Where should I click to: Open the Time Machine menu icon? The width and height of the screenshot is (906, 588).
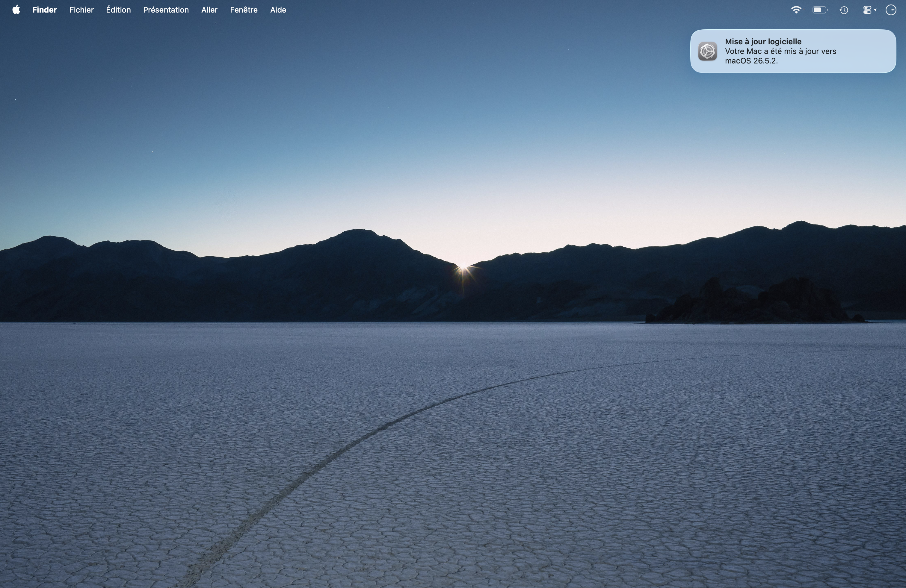[844, 10]
